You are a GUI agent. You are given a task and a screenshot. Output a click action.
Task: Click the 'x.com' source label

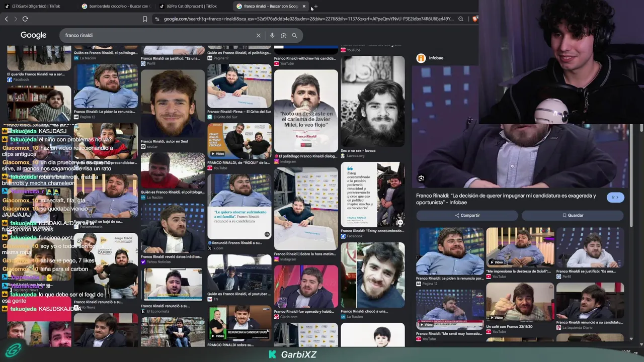point(217,248)
